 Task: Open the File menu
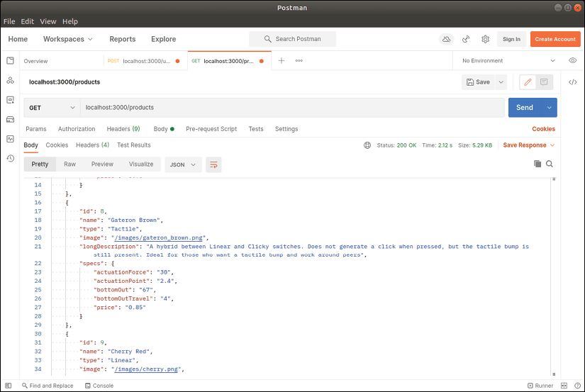click(x=9, y=21)
